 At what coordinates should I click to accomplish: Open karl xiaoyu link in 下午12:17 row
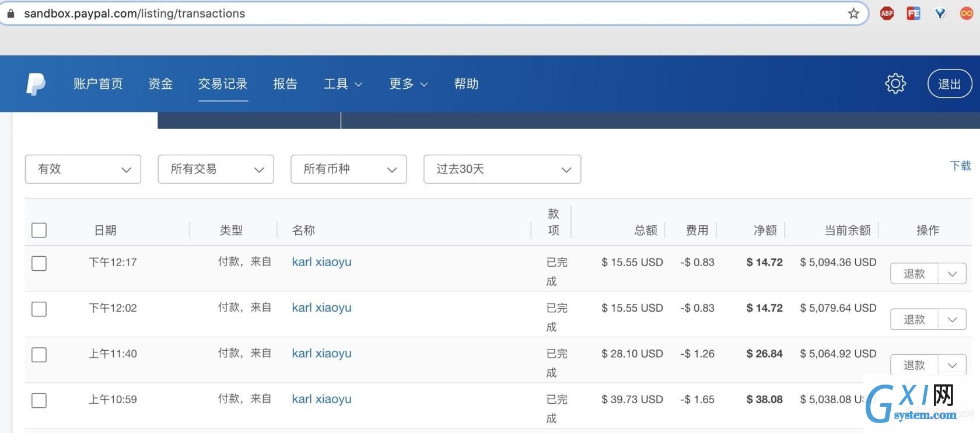click(x=321, y=262)
